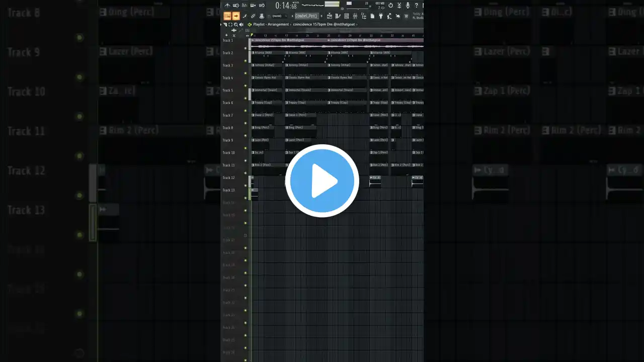Click the zoom magnifier tool in Playlist toolbar
Image resolution: width=644 pixels, height=362 pixels.
(236, 24)
